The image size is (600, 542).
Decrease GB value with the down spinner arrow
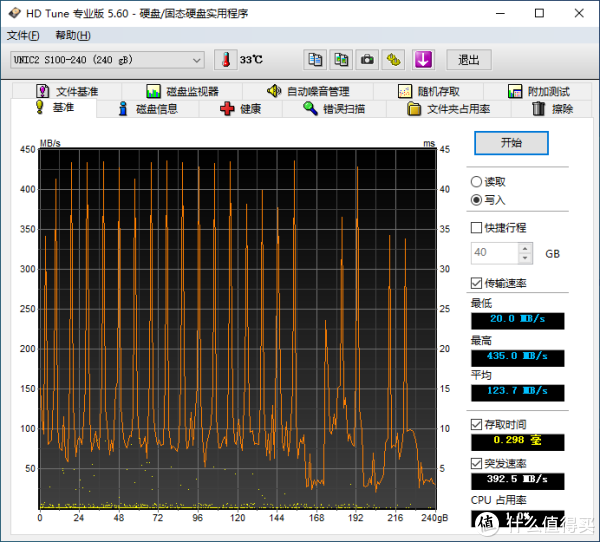tap(525, 258)
